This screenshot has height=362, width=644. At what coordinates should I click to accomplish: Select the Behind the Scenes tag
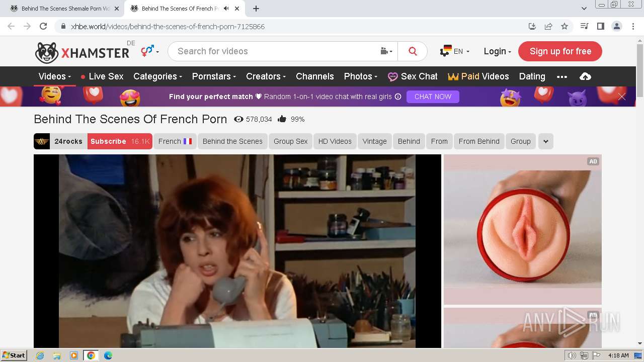coord(232,141)
